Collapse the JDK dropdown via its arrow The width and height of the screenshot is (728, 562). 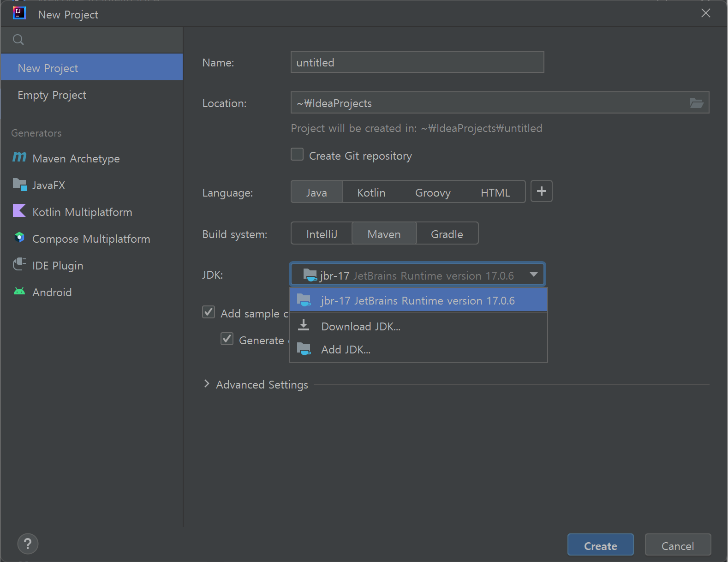click(x=534, y=275)
